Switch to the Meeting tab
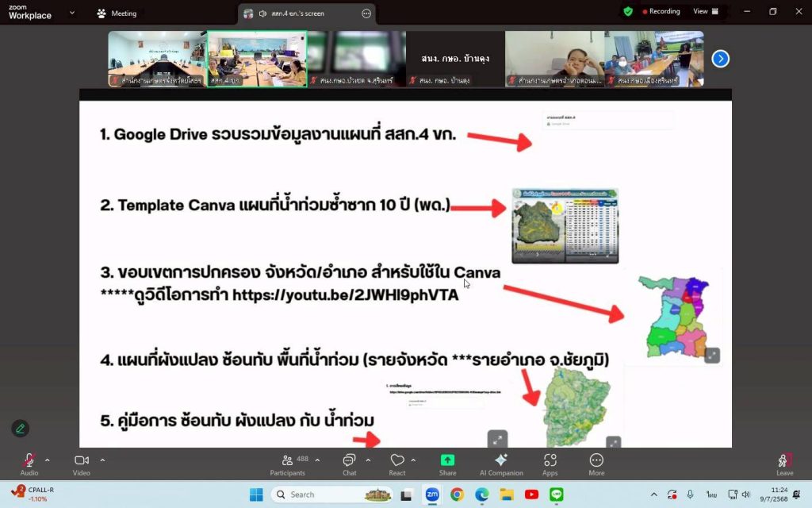 point(117,13)
